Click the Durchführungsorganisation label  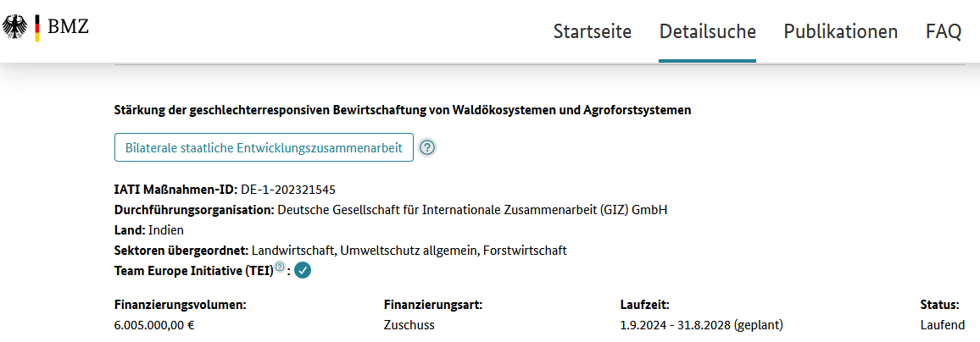click(x=194, y=210)
